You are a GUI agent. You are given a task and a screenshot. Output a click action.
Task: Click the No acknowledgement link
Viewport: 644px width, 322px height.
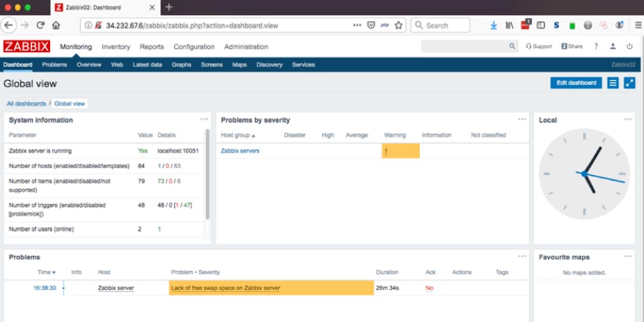pyautogui.click(x=429, y=288)
